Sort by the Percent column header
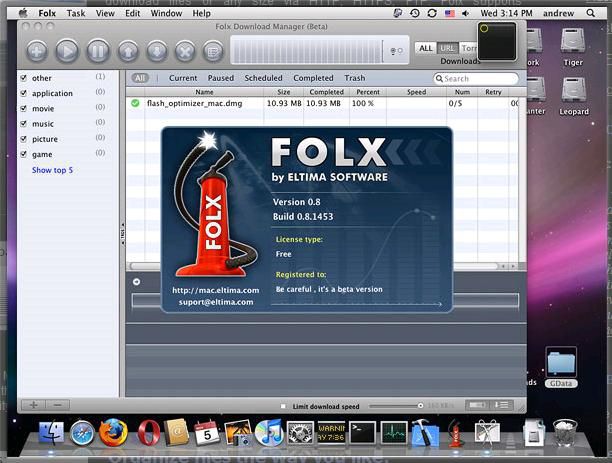The image size is (612, 463). click(x=368, y=92)
